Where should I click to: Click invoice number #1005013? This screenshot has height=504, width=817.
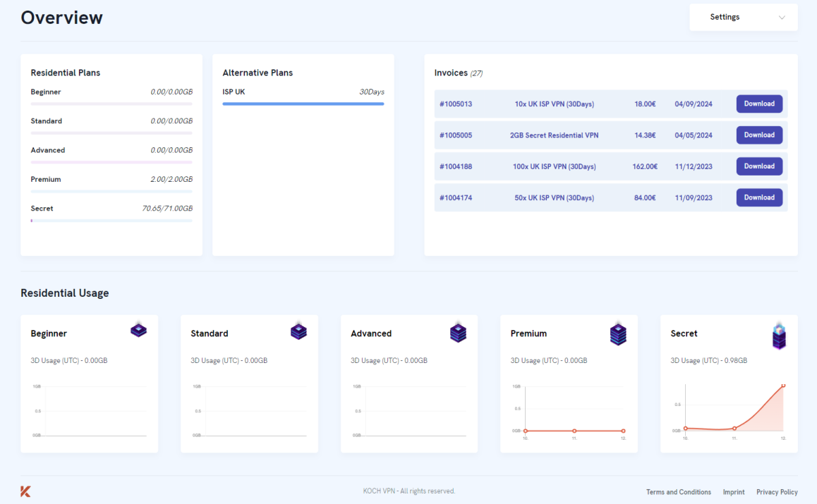tap(455, 104)
